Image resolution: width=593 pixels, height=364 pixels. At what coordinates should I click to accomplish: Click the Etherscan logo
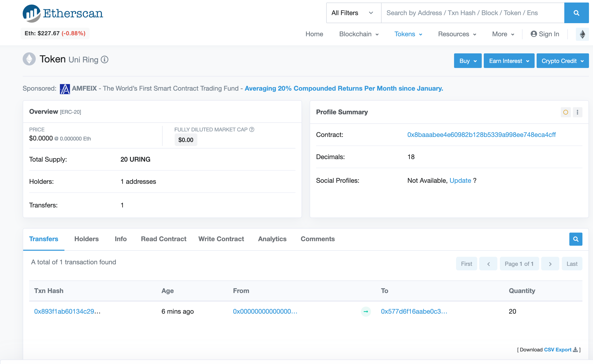pyautogui.click(x=63, y=13)
